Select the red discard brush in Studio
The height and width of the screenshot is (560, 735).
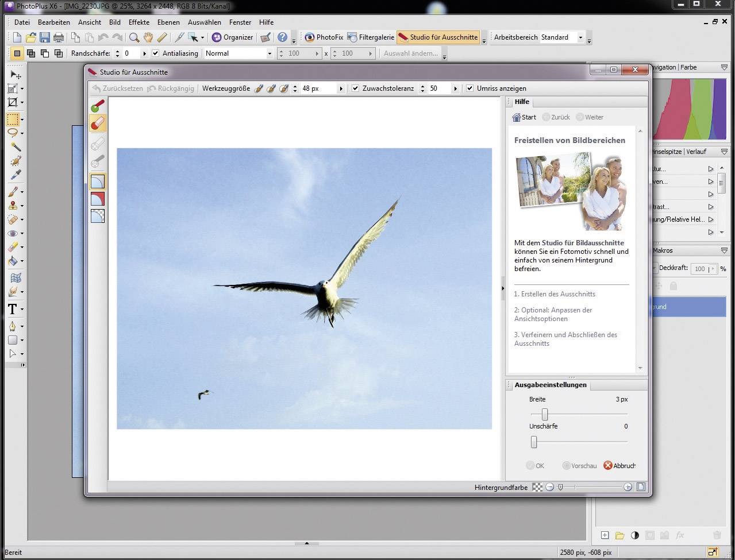point(98,123)
